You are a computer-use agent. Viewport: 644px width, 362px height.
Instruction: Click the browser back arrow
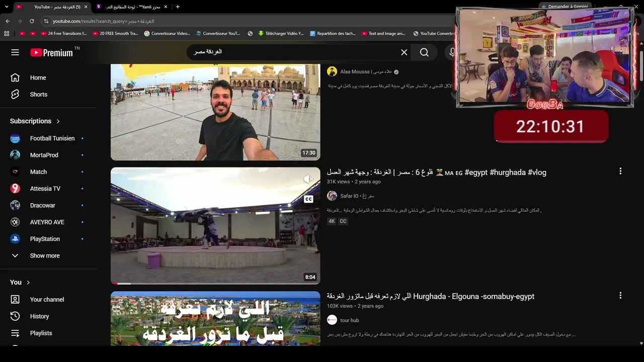click(8, 21)
